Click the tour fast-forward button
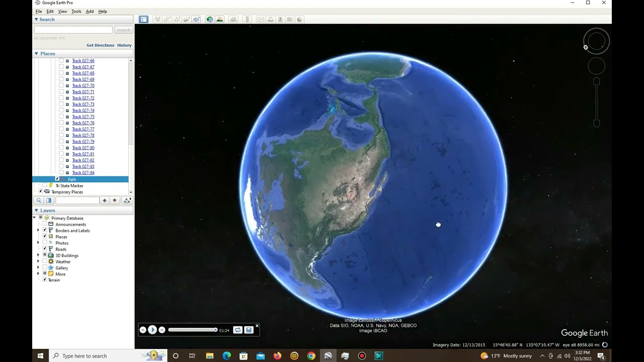Image resolution: width=644 pixels, height=362 pixels. click(162, 330)
